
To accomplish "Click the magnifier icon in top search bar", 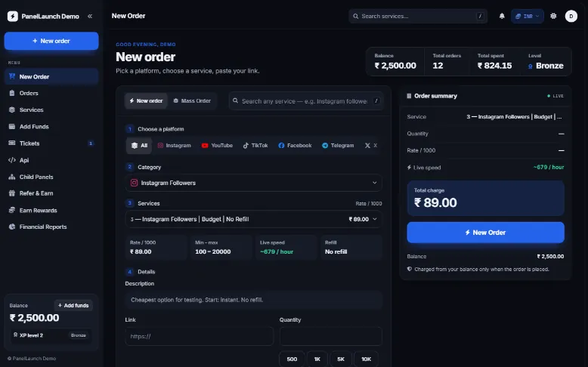I will pyautogui.click(x=355, y=16).
